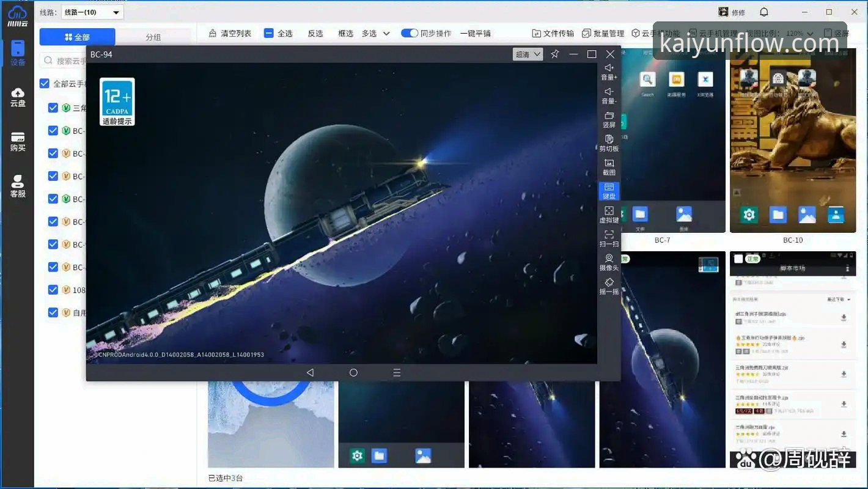Open the gallery app on BC-7 phone

[x=684, y=214]
